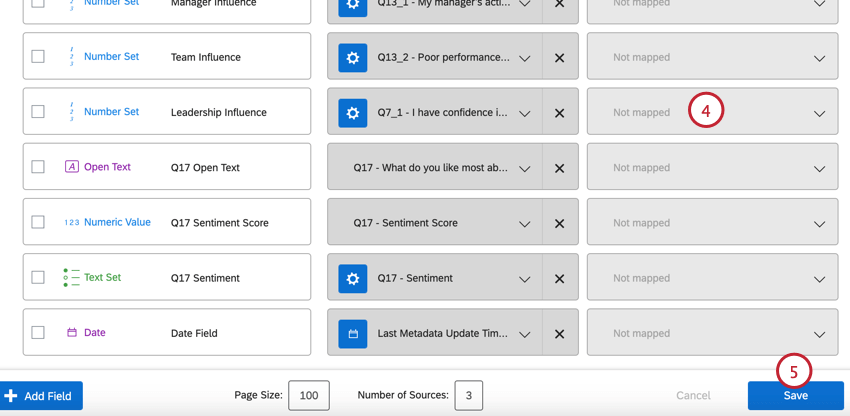Clear the Q17 open text source mapping
The height and width of the screenshot is (416, 850).
(x=559, y=168)
